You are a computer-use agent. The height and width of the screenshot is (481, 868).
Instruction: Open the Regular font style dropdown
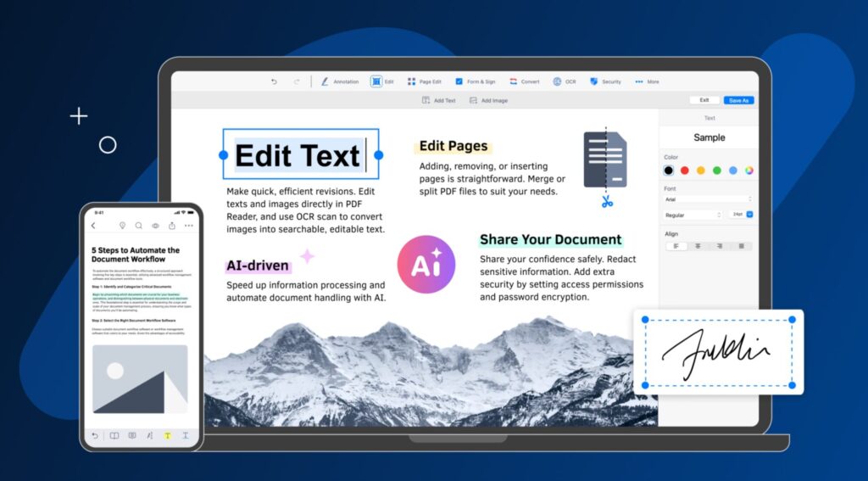coord(693,215)
